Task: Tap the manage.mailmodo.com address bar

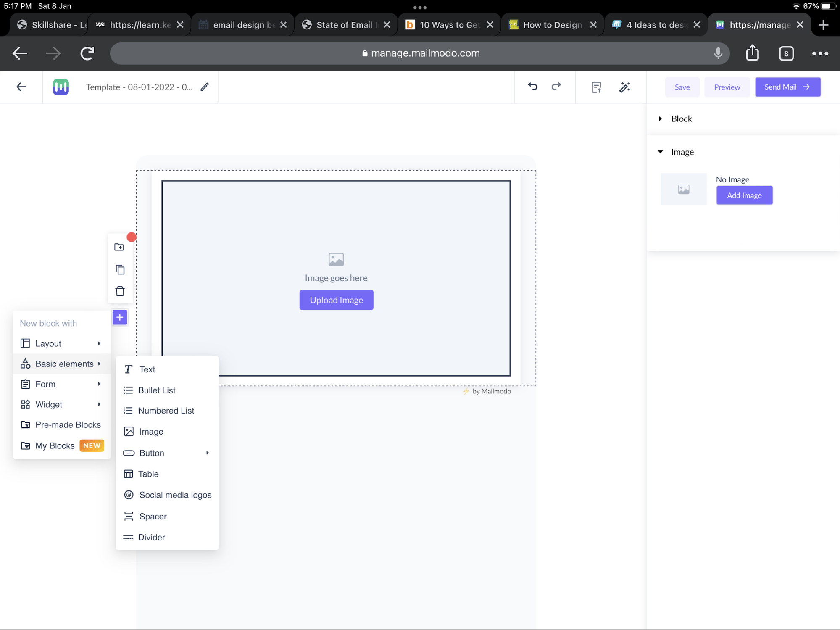Action: click(420, 53)
